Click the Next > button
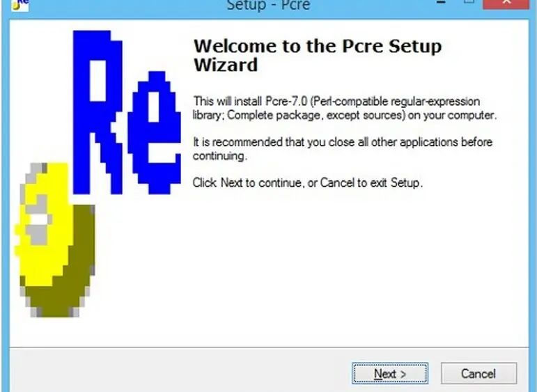The height and width of the screenshot is (392, 537). click(x=390, y=373)
